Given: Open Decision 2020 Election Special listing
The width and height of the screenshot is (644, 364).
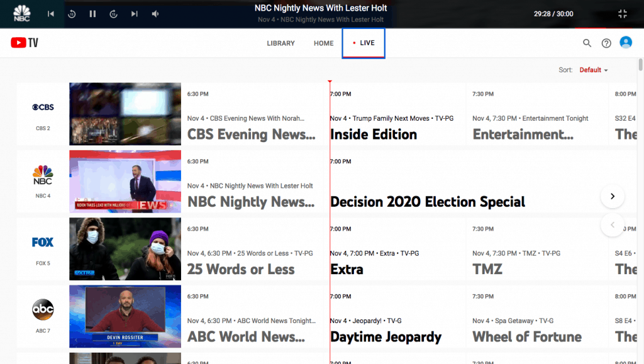Looking at the screenshot, I should click(x=428, y=202).
